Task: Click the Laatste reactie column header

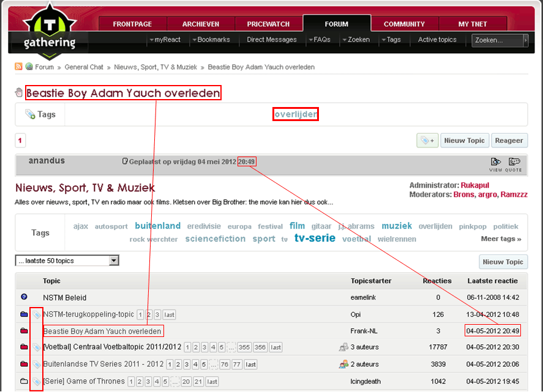Action: pyautogui.click(x=492, y=281)
